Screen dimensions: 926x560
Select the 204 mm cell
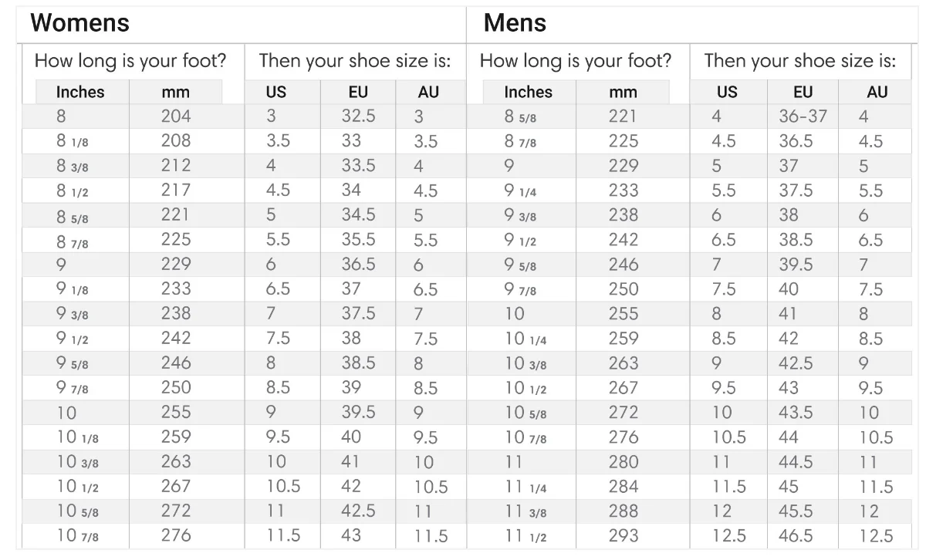click(x=176, y=116)
